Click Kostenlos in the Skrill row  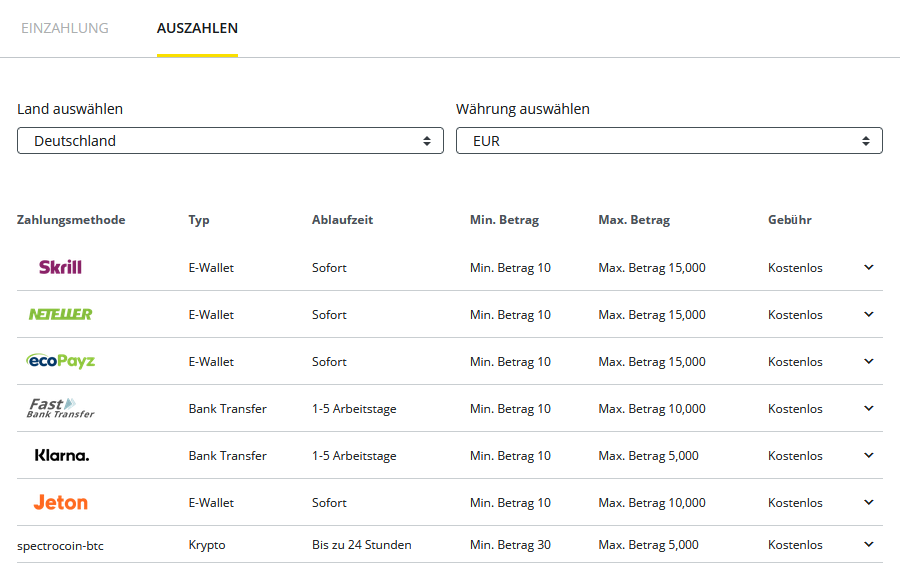click(796, 267)
